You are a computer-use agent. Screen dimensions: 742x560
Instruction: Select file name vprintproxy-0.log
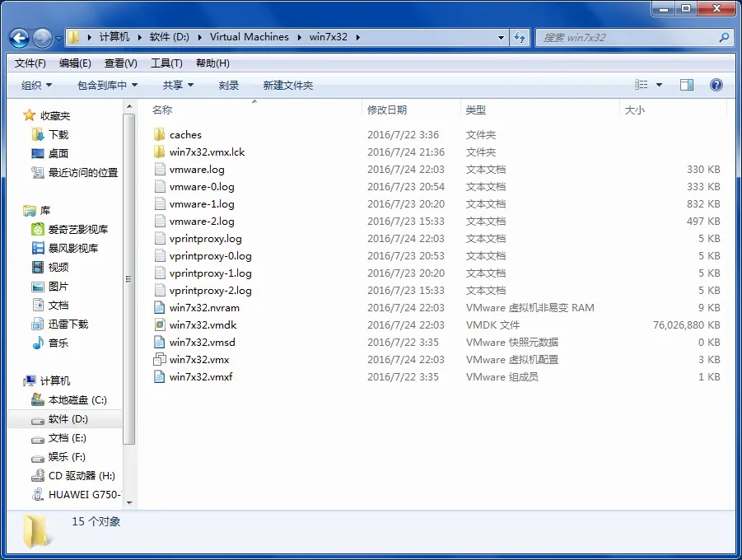pyautogui.click(x=211, y=256)
